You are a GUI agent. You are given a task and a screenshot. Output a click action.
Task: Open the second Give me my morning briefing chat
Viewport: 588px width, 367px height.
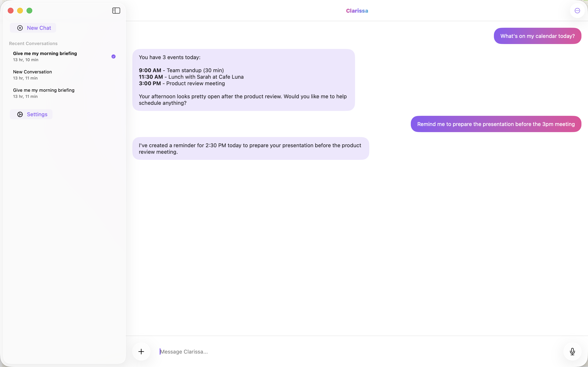tap(43, 93)
